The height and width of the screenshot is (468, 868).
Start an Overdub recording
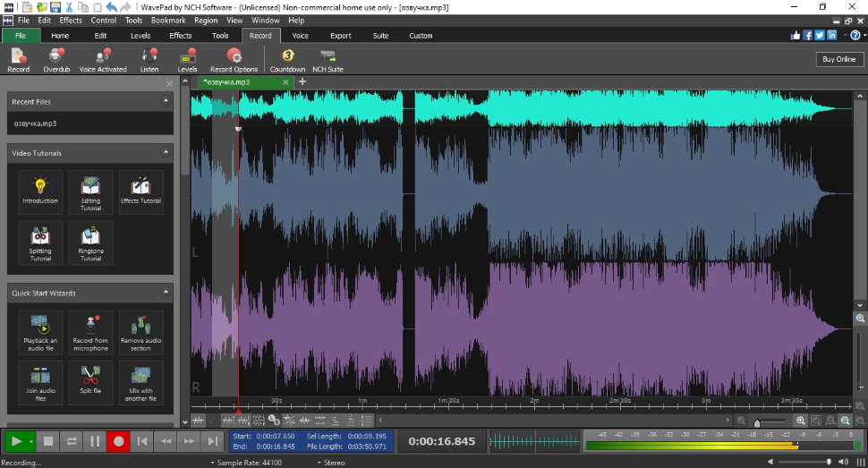click(x=56, y=60)
